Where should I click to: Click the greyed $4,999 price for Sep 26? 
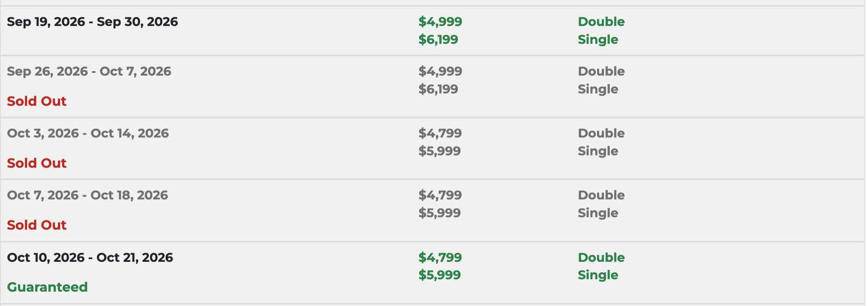pyautogui.click(x=440, y=71)
